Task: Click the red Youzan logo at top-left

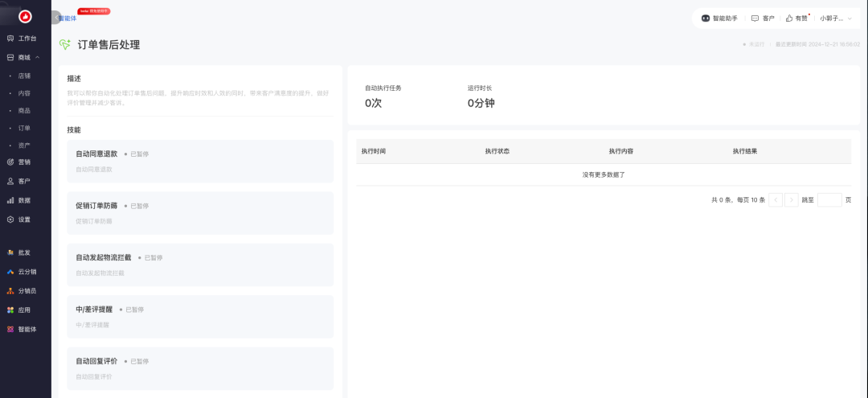Action: [25, 16]
